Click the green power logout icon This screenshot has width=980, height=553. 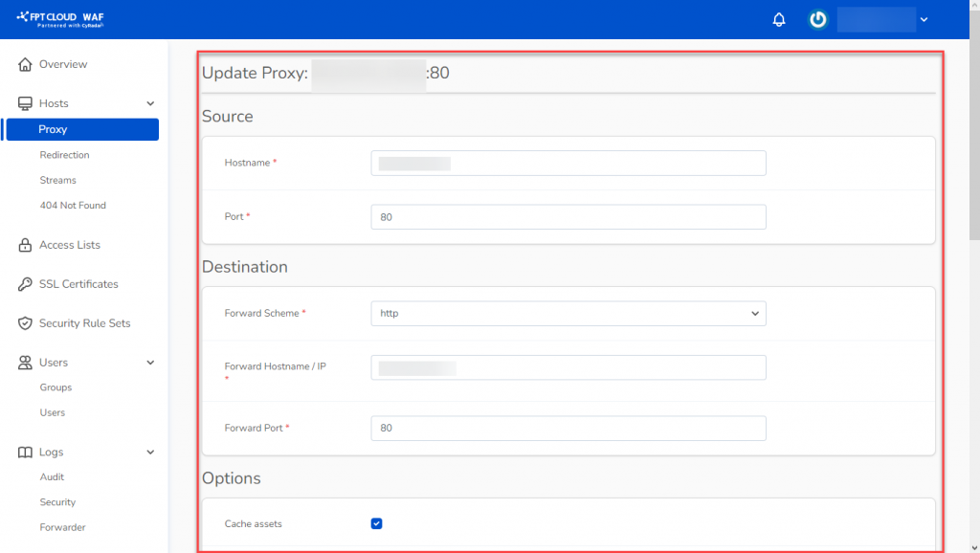pos(816,19)
